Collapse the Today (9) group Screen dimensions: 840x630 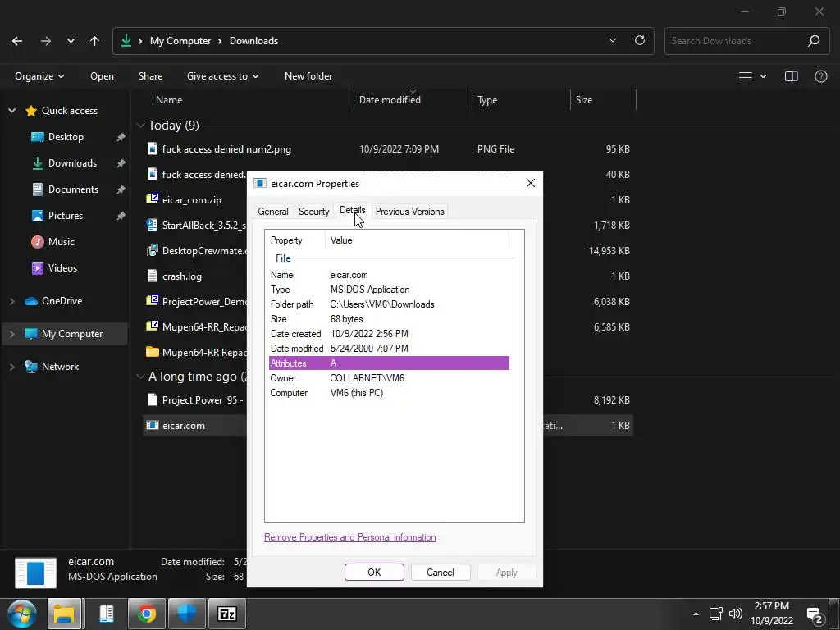pos(140,126)
